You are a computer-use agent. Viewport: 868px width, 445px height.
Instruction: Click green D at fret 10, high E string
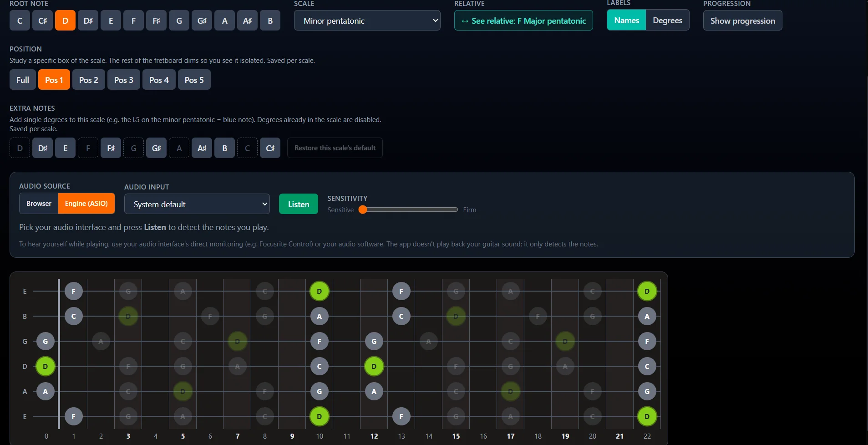pyautogui.click(x=319, y=291)
